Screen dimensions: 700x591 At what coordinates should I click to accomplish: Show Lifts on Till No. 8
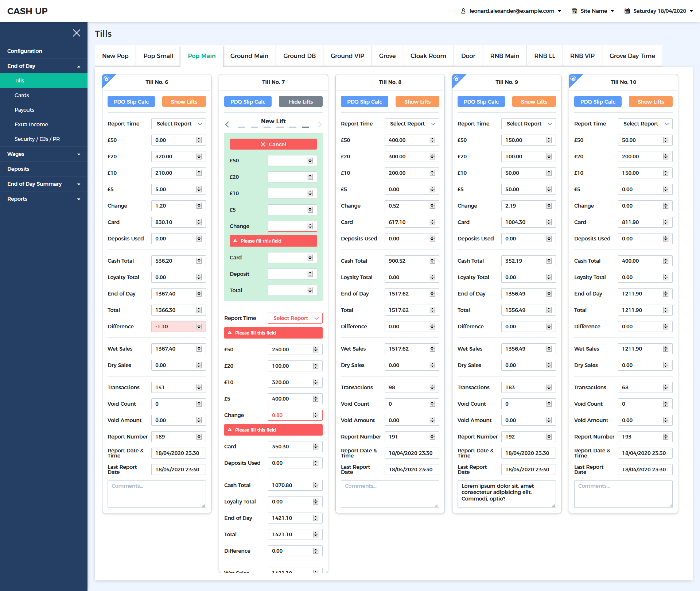[x=417, y=102]
